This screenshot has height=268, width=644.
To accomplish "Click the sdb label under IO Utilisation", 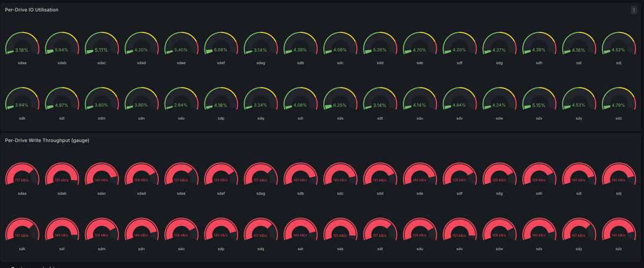I will coord(301,63).
